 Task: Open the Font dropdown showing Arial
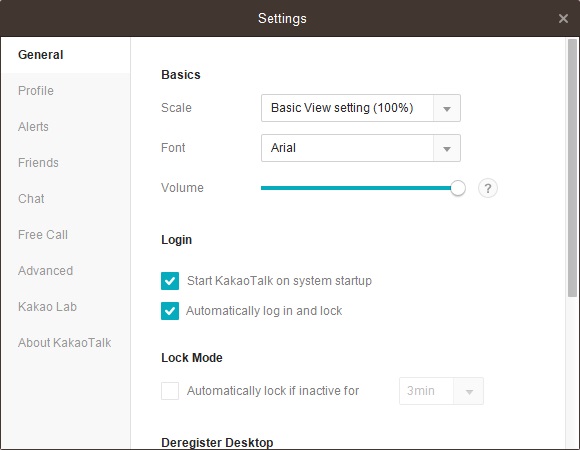pos(361,148)
